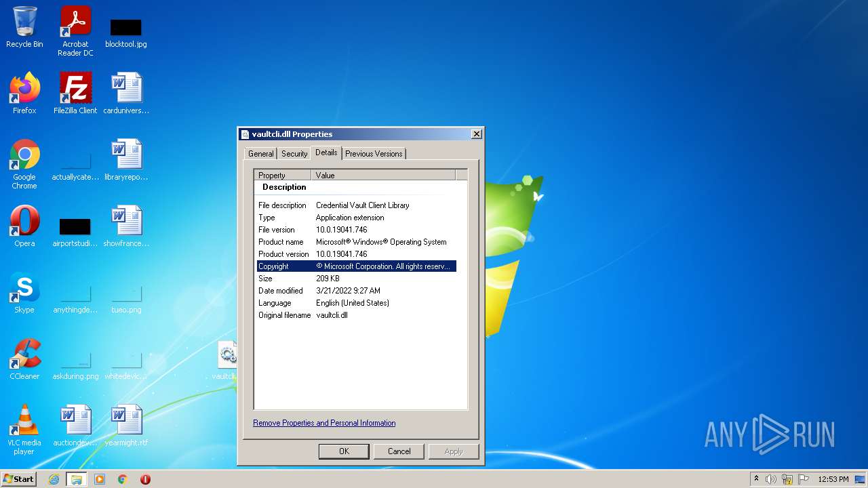Switch to the General tab
This screenshot has width=868, height=488.
[260, 154]
